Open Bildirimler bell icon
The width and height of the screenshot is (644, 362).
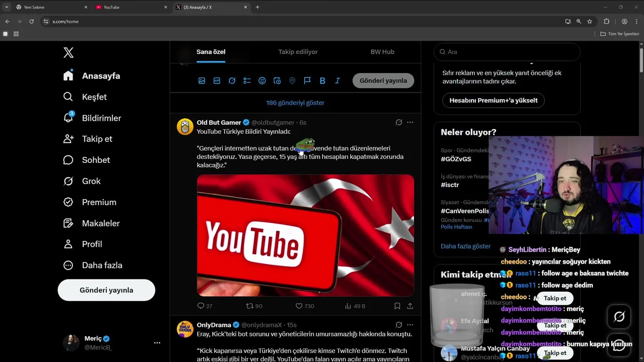tap(68, 118)
